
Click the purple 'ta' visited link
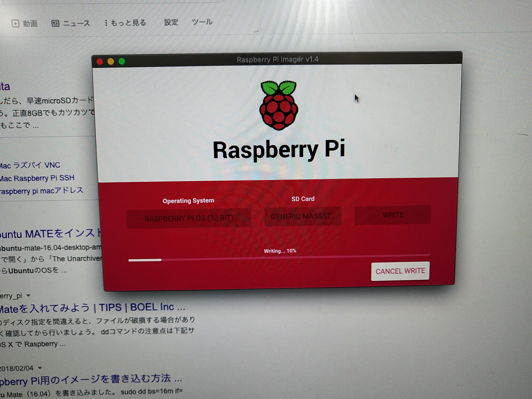coord(5,87)
